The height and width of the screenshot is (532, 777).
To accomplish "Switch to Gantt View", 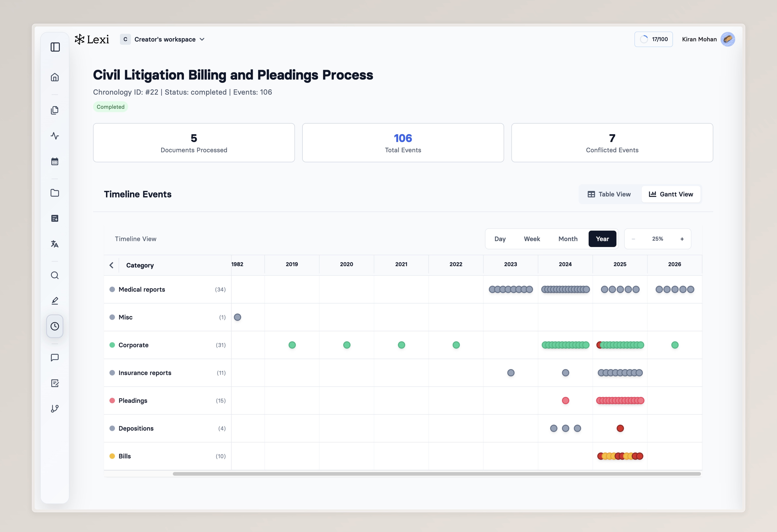I will click(x=671, y=194).
